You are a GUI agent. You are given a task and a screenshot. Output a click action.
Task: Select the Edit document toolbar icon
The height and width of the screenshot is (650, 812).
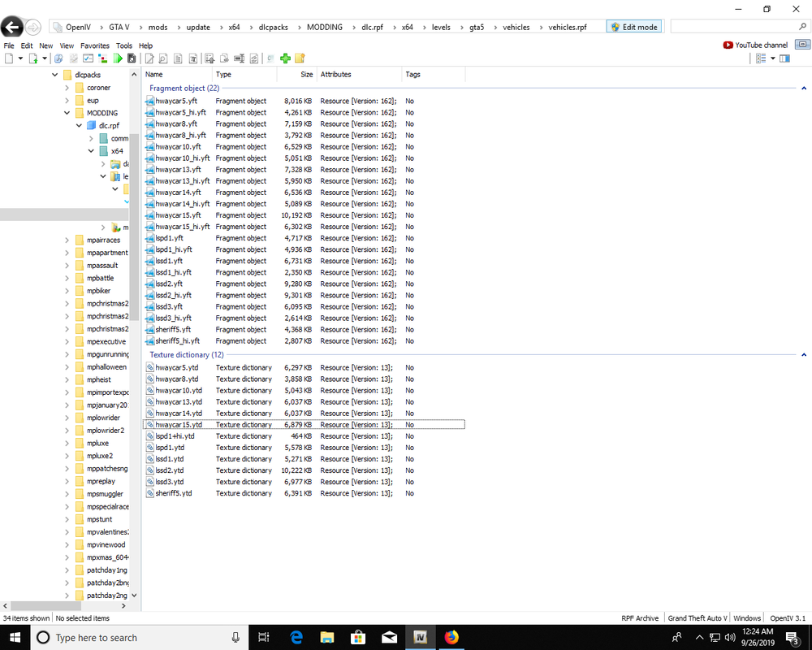pos(148,58)
